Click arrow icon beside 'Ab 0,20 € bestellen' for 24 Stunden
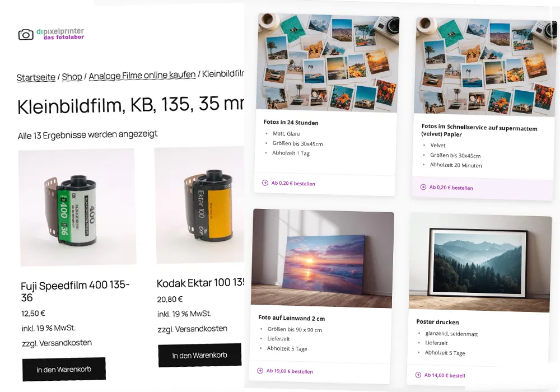The image size is (560, 392). (265, 183)
